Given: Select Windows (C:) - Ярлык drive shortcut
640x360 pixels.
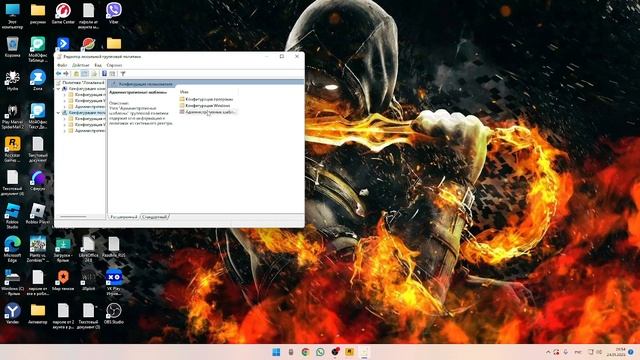Looking at the screenshot, I should click(12, 283).
